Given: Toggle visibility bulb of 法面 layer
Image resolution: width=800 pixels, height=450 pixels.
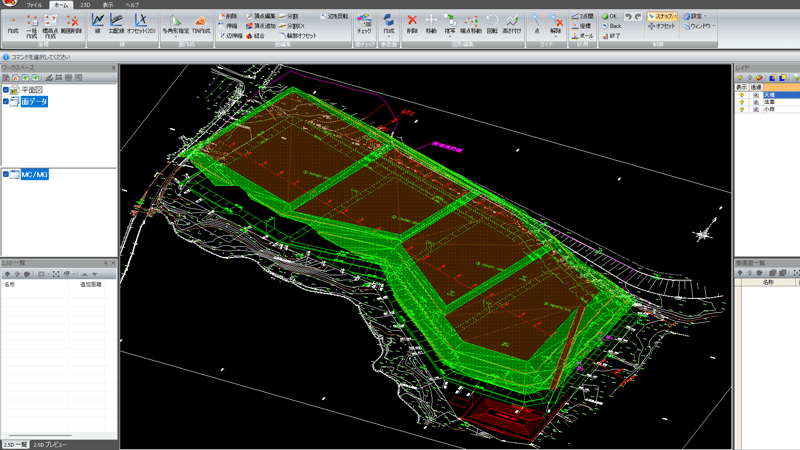Looking at the screenshot, I should [741, 103].
